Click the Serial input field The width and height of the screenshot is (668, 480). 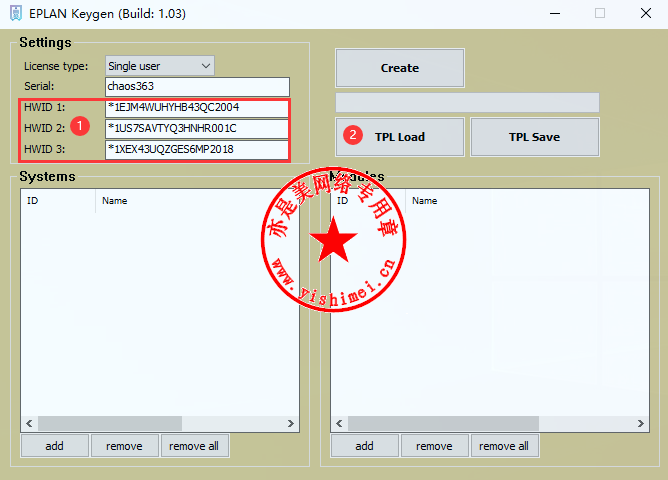tap(197, 86)
